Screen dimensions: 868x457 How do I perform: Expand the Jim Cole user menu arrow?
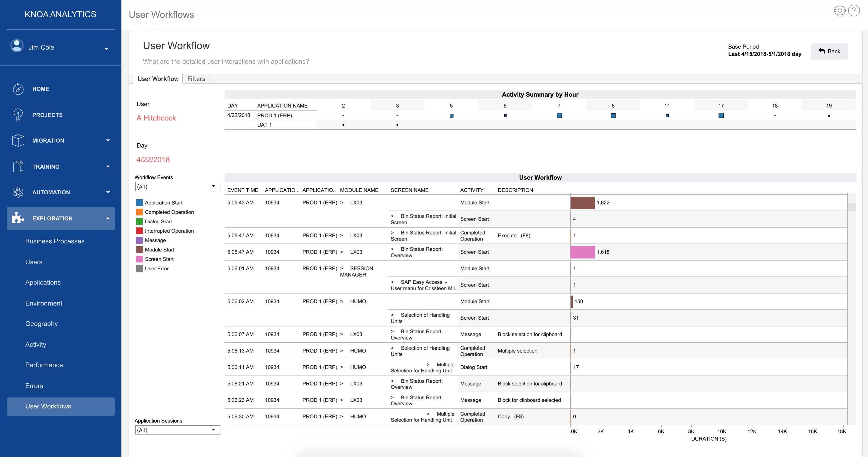(107, 49)
